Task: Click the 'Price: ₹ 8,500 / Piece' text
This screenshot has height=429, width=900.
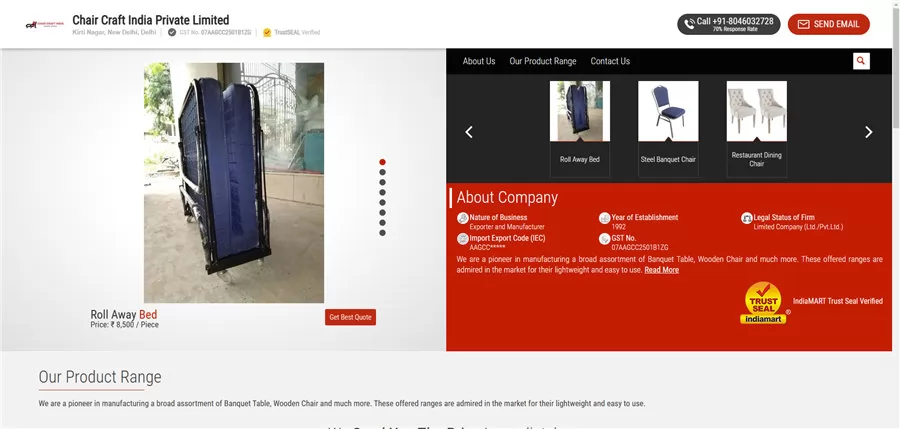Action: [125, 325]
